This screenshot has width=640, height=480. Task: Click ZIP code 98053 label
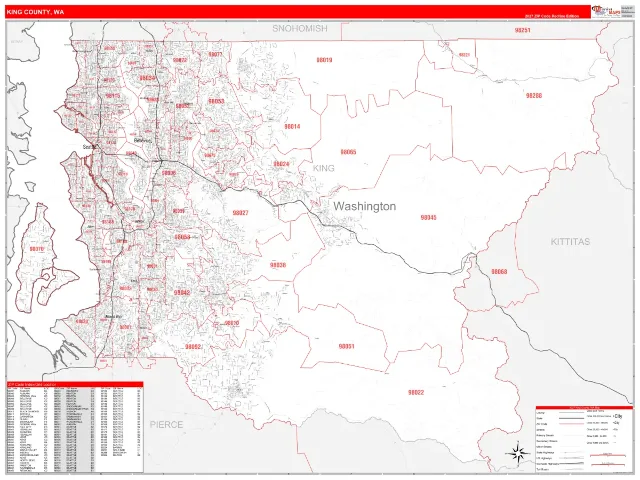pos(216,101)
